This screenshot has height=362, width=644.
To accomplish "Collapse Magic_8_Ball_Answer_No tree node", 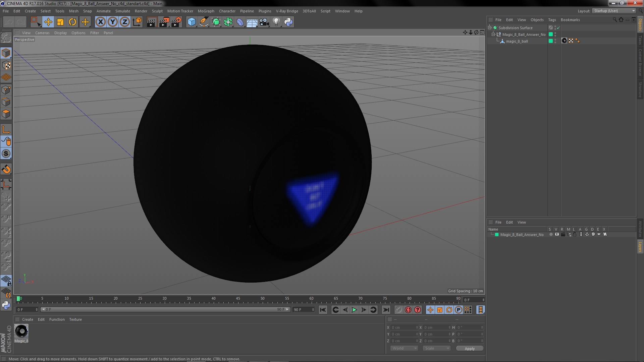I will [493, 35].
